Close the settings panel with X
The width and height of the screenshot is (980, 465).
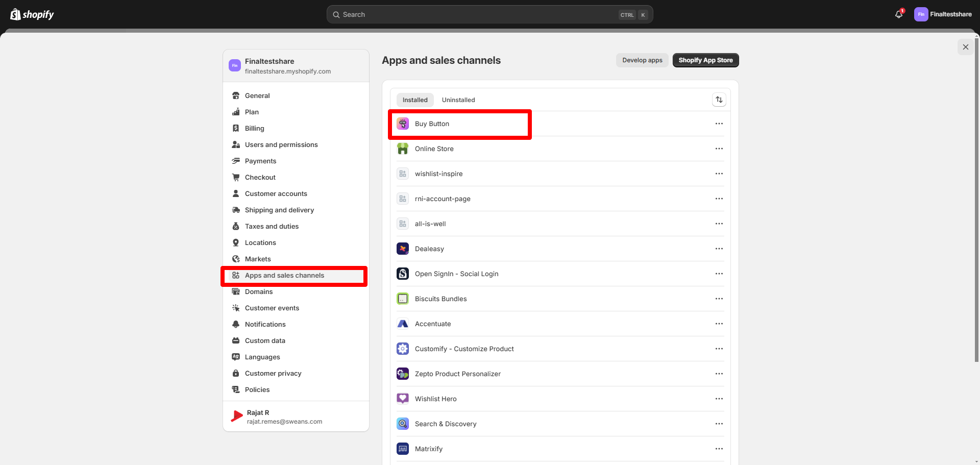965,47
